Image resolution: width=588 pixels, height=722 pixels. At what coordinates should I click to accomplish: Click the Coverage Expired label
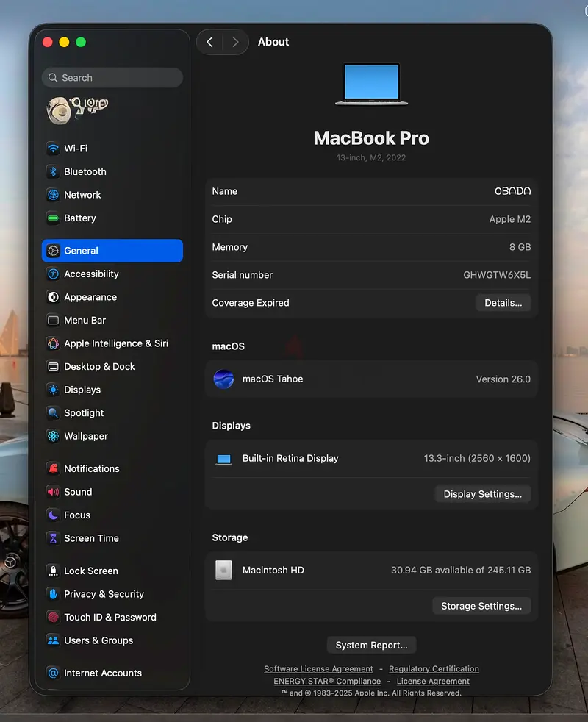(251, 303)
